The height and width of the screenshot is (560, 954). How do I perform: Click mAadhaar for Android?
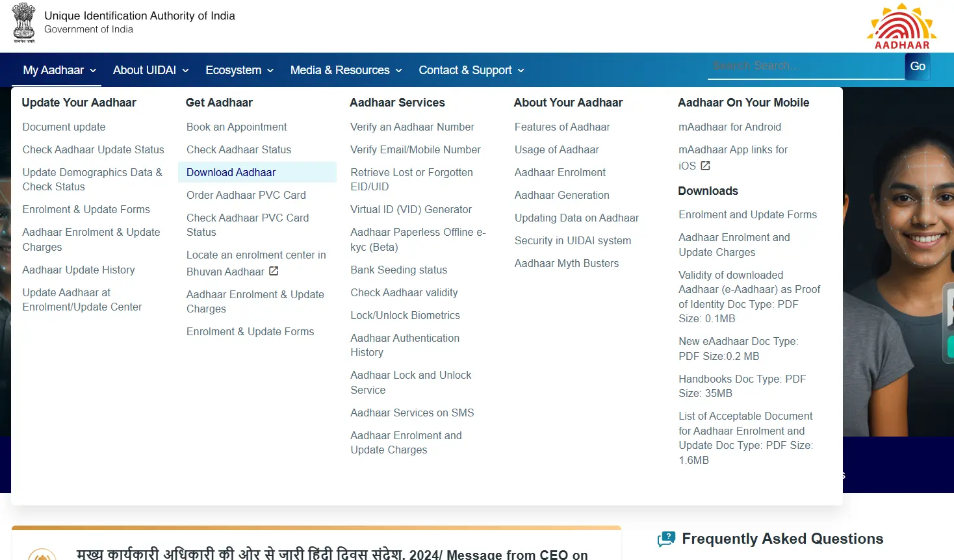(x=729, y=127)
